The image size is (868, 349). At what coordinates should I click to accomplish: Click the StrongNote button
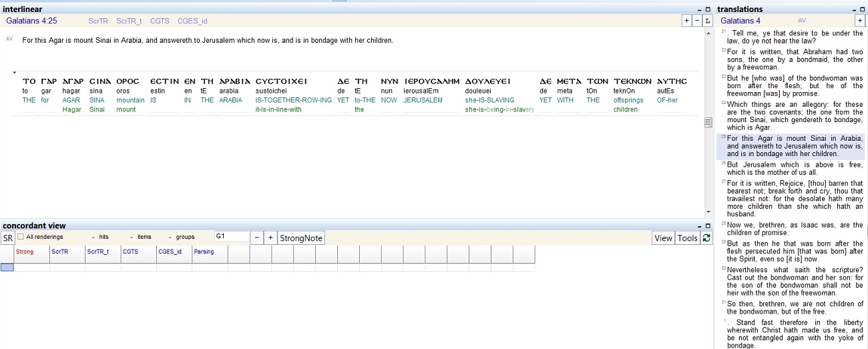coord(301,238)
